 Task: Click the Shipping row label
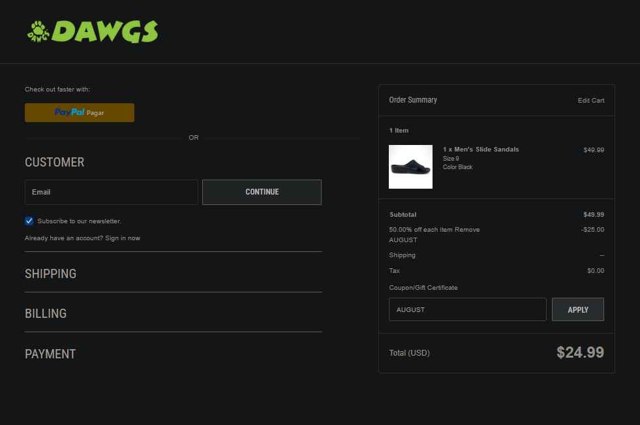[x=402, y=255]
